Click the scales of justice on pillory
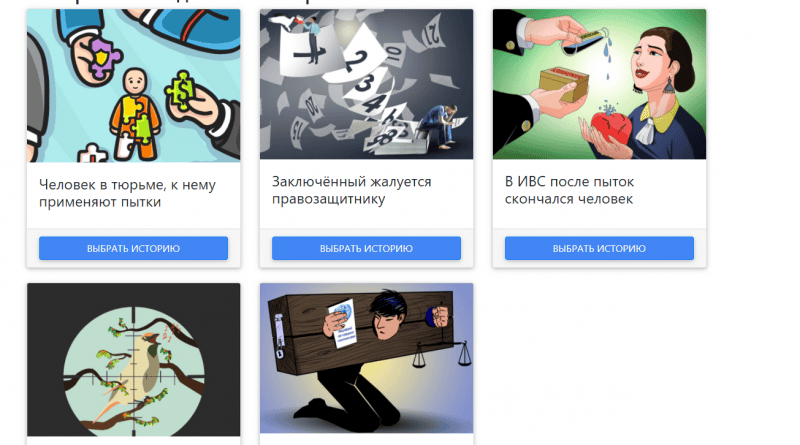Screen dimensions: 800x445 (x=443, y=354)
